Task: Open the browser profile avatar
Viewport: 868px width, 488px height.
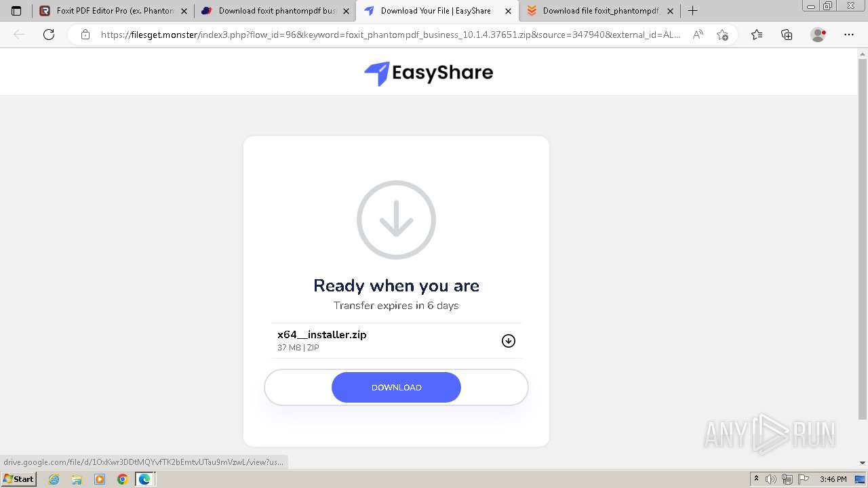Action: pyautogui.click(x=818, y=35)
